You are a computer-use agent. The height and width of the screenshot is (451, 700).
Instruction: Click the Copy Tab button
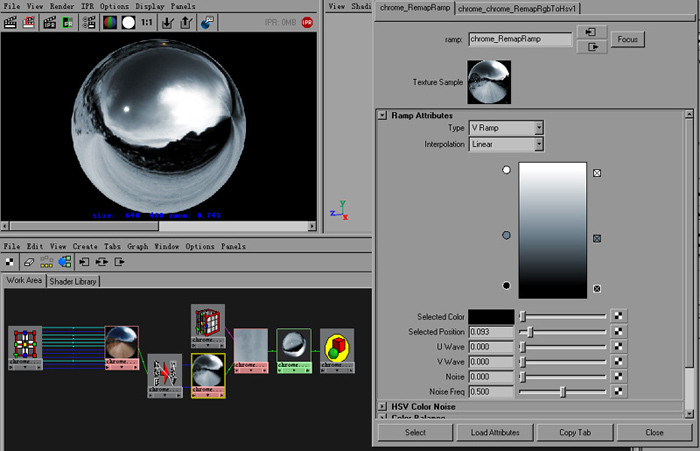coord(575,432)
